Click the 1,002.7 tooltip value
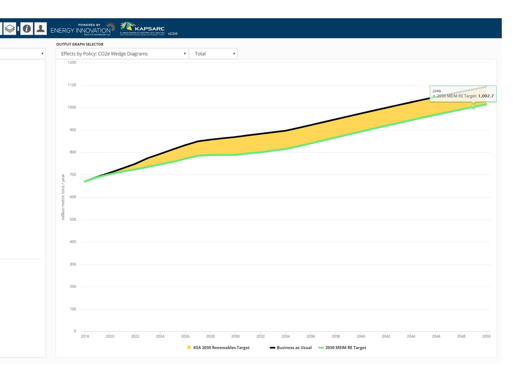519x380 pixels. click(x=486, y=96)
